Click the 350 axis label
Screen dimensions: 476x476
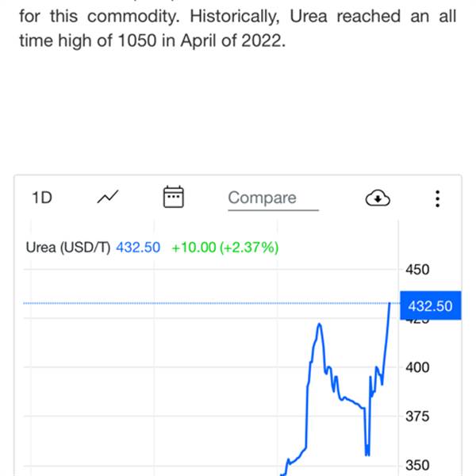coord(417,465)
